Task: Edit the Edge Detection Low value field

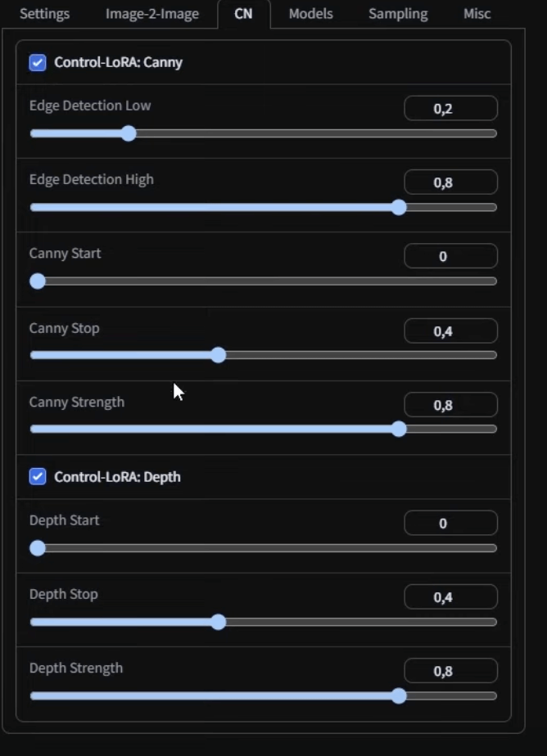Action: pyautogui.click(x=450, y=107)
